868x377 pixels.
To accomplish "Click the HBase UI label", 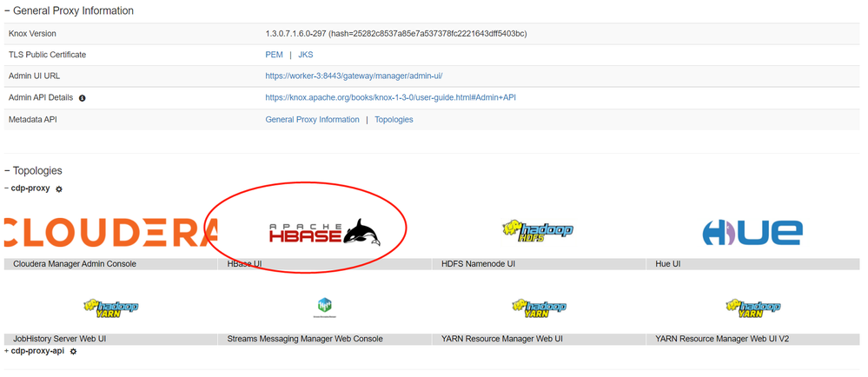I will click(244, 264).
